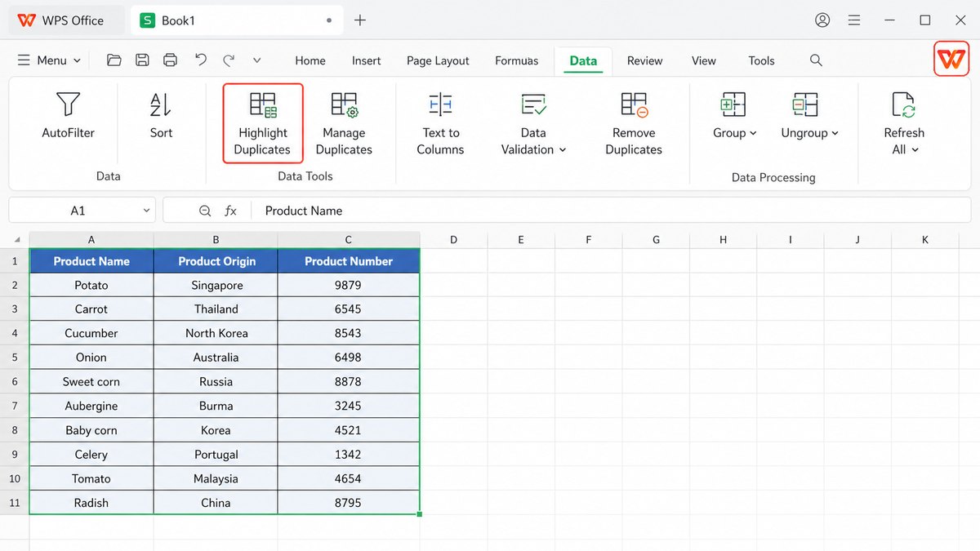Click the Highlight Duplicates button
This screenshot has height=551, width=980.
click(x=263, y=123)
